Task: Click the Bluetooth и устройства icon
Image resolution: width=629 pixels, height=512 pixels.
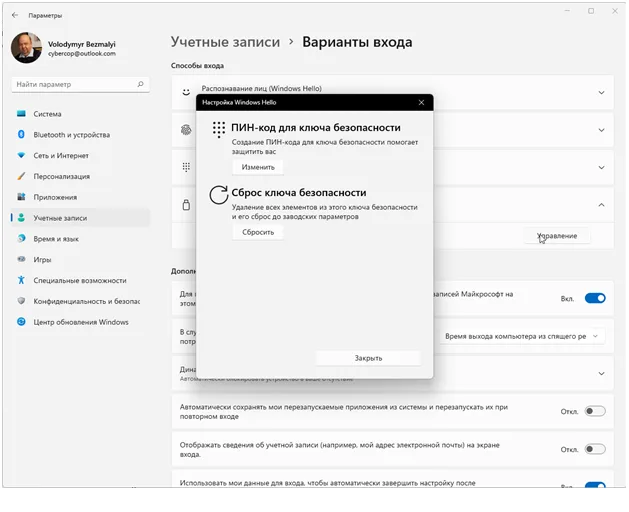Action: coord(21,134)
